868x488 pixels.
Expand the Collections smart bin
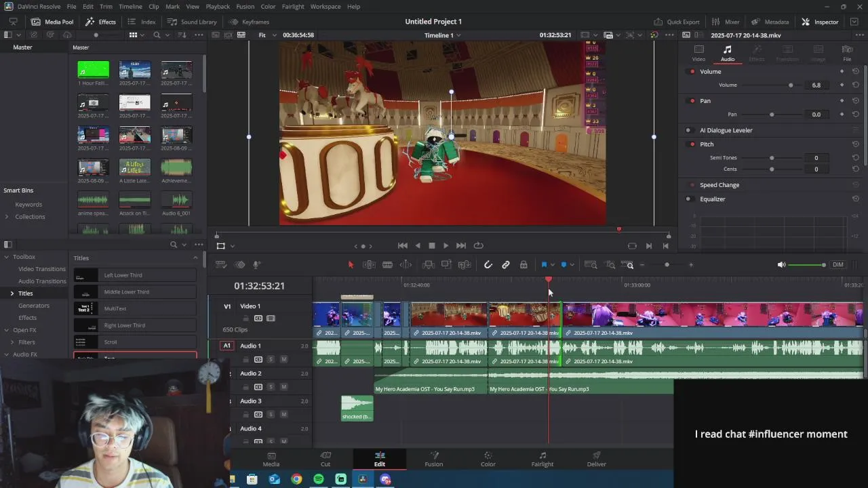pyautogui.click(x=7, y=217)
